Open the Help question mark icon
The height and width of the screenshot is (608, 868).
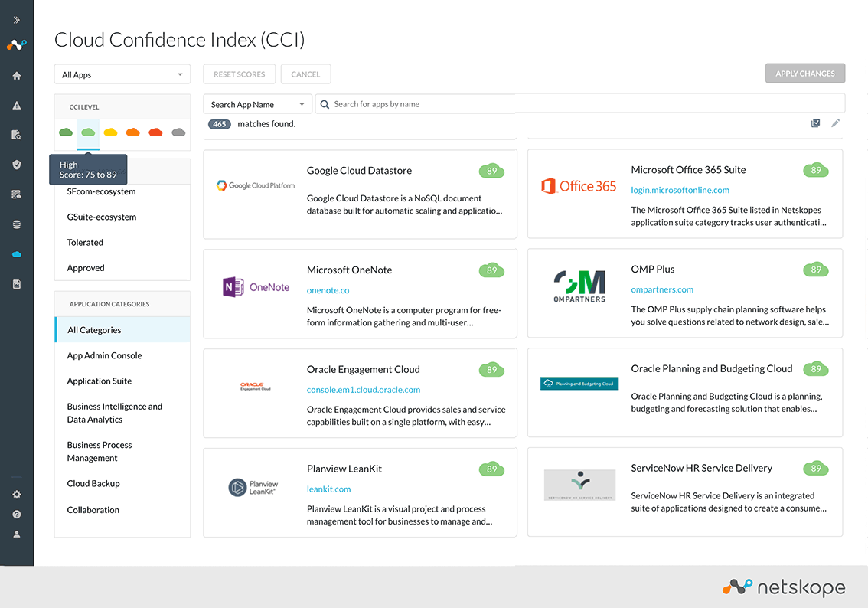pyautogui.click(x=17, y=515)
